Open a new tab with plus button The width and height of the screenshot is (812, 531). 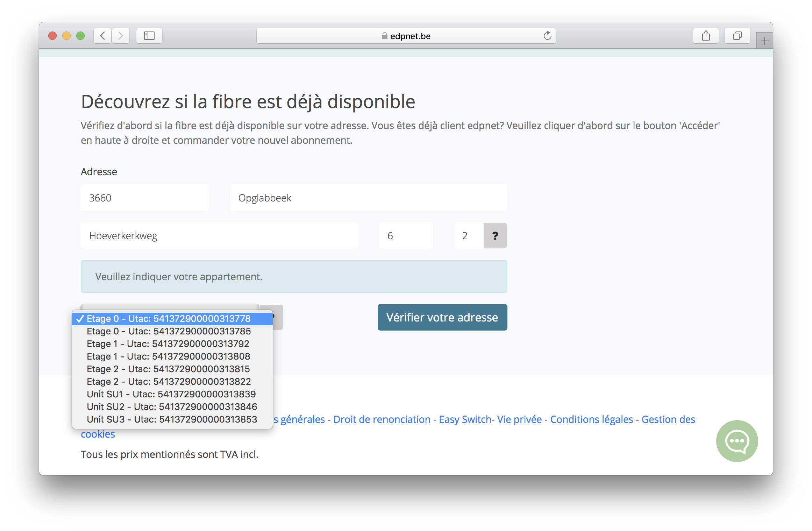click(x=764, y=41)
